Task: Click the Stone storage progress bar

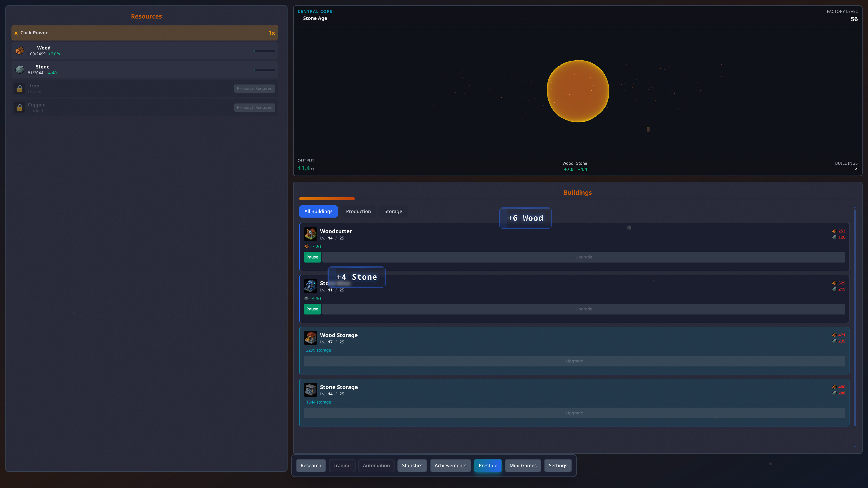Action: point(264,70)
